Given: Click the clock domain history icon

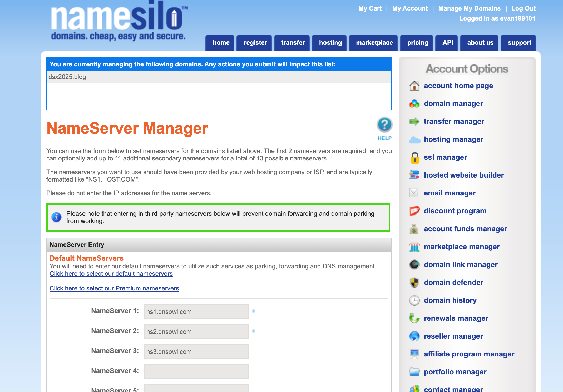Looking at the screenshot, I should point(414,300).
